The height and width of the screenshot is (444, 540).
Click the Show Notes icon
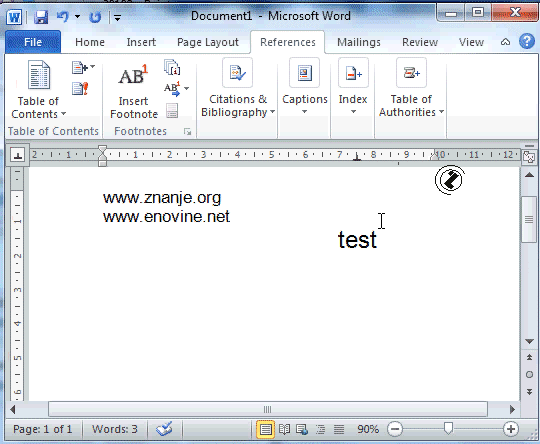tap(172, 111)
